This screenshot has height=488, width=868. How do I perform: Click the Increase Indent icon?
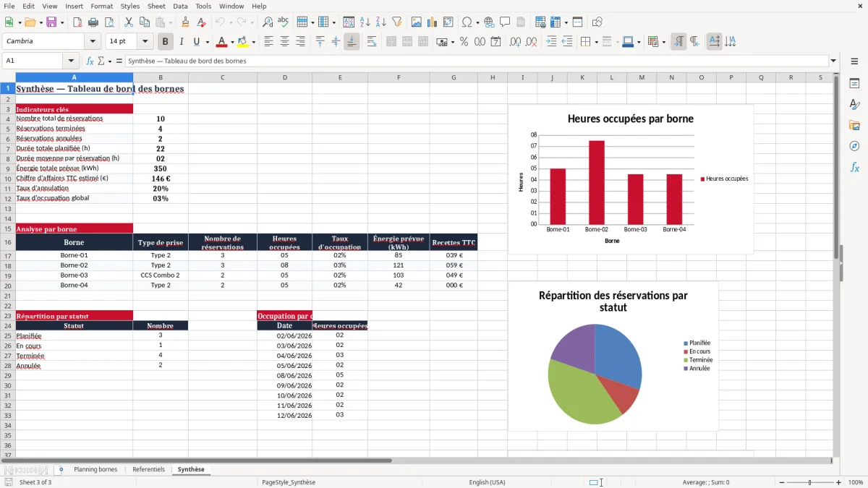coord(551,42)
